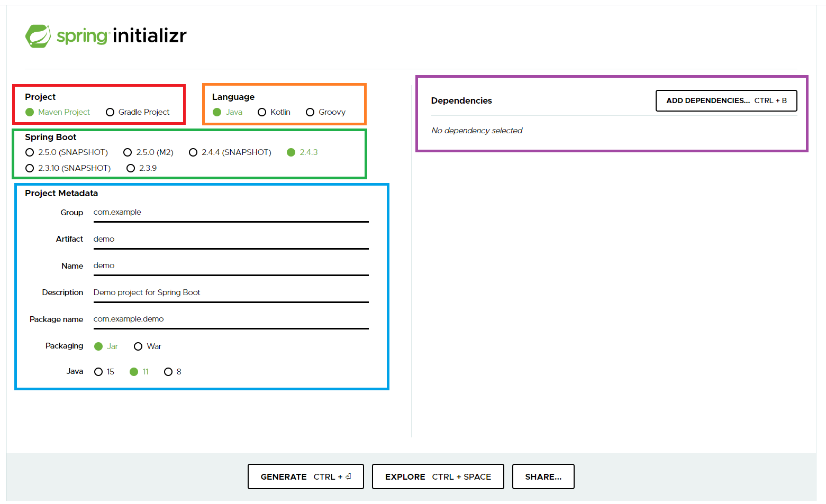This screenshot has width=826, height=504.
Task: Choose Kotlin as the language
Action: pyautogui.click(x=274, y=112)
